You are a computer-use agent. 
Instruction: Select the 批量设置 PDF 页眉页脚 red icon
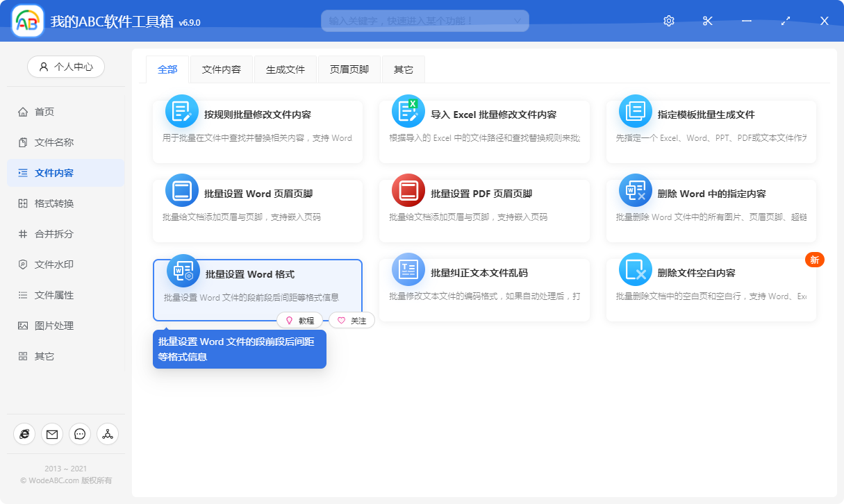click(408, 190)
